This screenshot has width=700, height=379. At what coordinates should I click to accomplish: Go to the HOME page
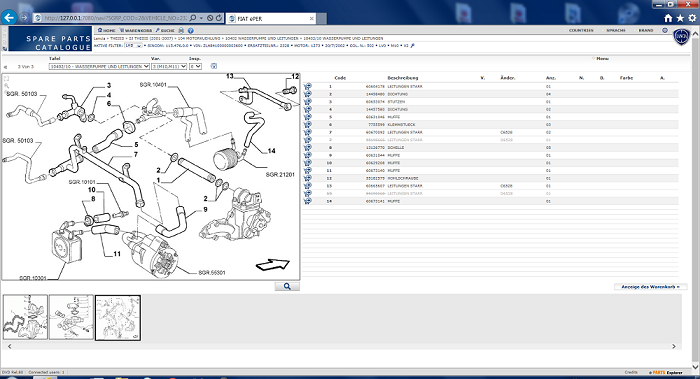pos(107,30)
